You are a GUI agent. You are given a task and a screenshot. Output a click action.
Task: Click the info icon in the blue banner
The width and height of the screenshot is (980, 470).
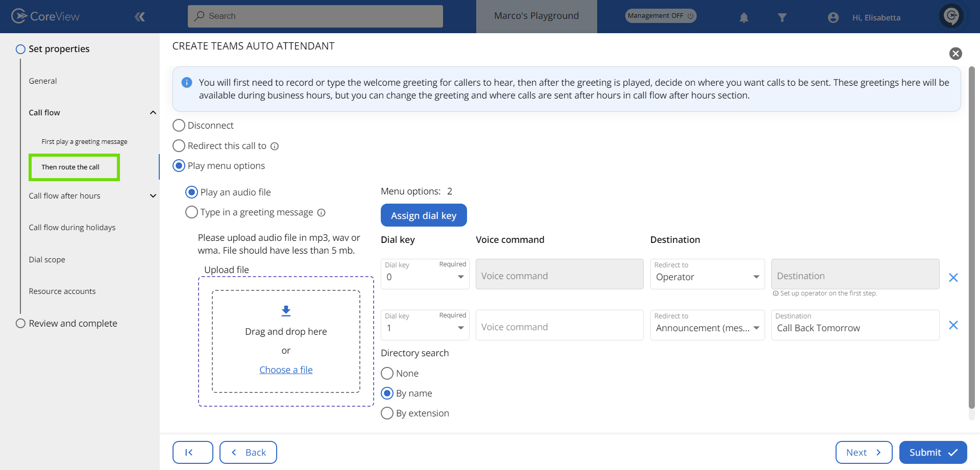[x=187, y=82]
